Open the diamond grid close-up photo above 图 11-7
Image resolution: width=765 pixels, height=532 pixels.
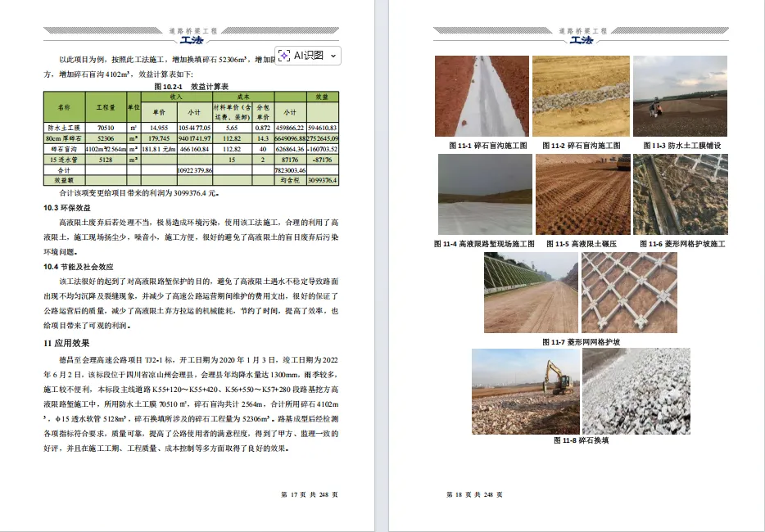point(629,292)
